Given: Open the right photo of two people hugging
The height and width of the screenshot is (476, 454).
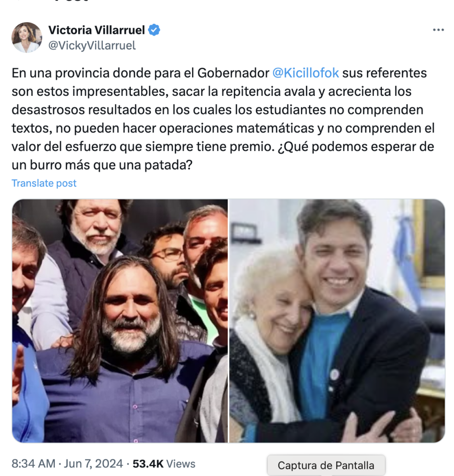Looking at the screenshot, I should (337, 321).
